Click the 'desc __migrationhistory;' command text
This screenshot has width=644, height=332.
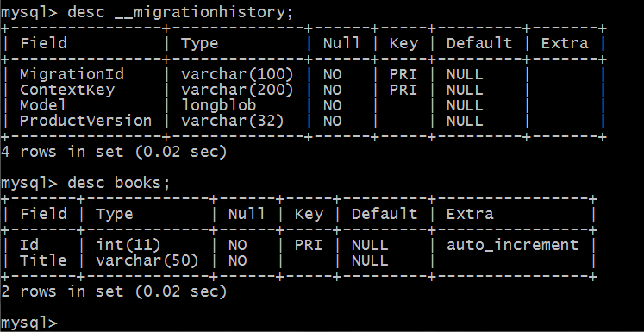click(x=181, y=12)
